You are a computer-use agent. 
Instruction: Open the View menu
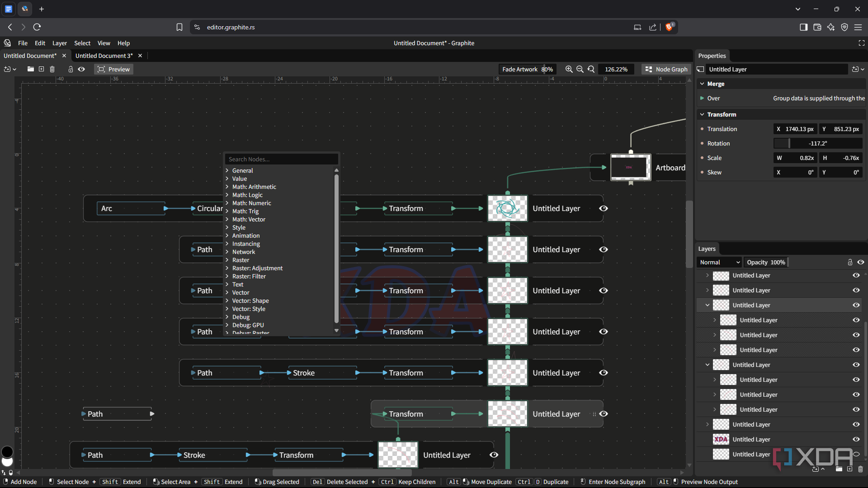[104, 43]
